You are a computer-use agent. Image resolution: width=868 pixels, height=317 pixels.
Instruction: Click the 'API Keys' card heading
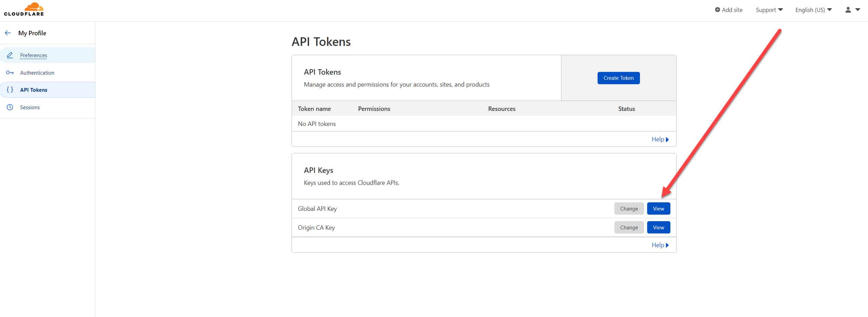point(318,170)
